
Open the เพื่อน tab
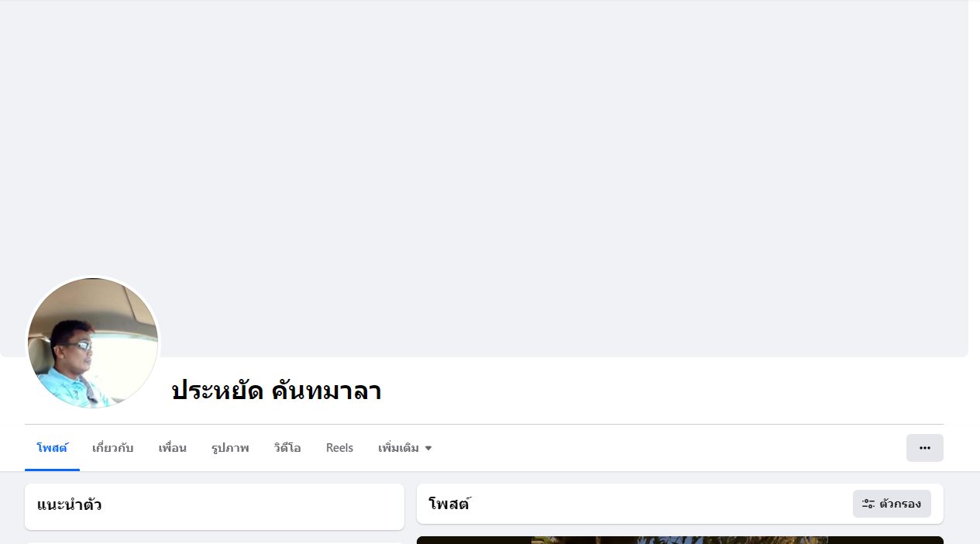(172, 448)
